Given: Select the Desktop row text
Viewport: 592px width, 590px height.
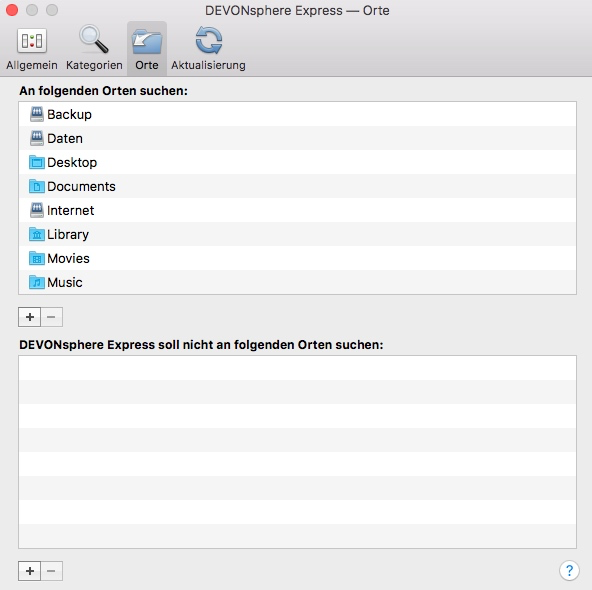Looking at the screenshot, I should 72,163.
